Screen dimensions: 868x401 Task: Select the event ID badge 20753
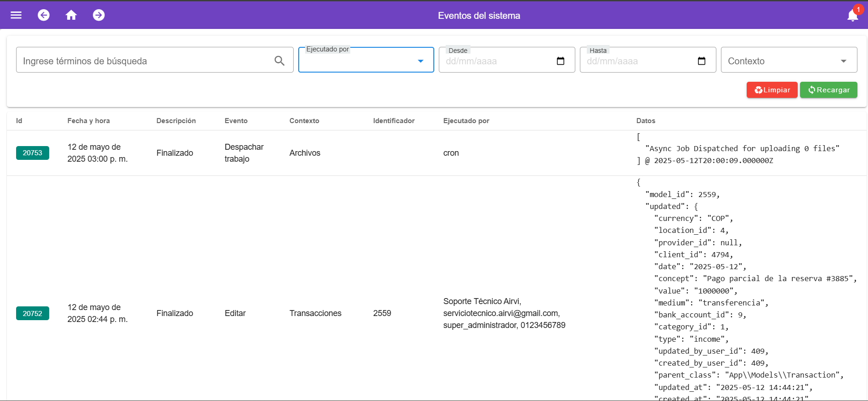click(x=33, y=153)
